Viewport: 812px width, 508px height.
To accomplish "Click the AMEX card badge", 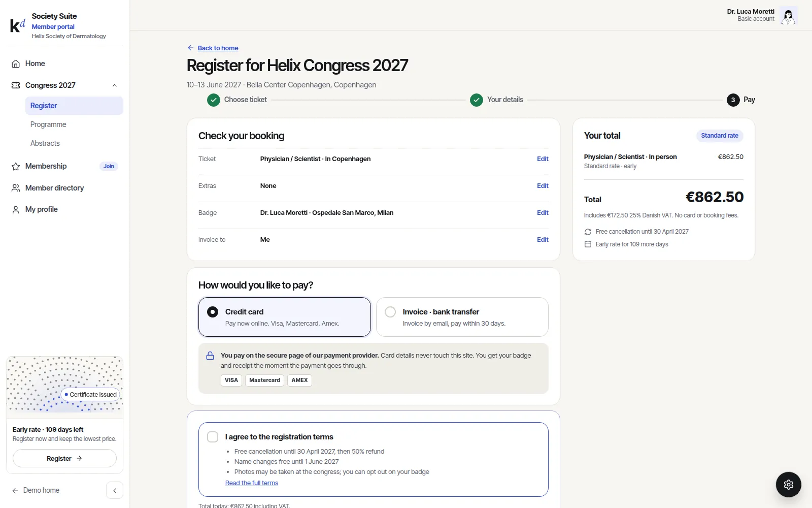I will pyautogui.click(x=299, y=380).
